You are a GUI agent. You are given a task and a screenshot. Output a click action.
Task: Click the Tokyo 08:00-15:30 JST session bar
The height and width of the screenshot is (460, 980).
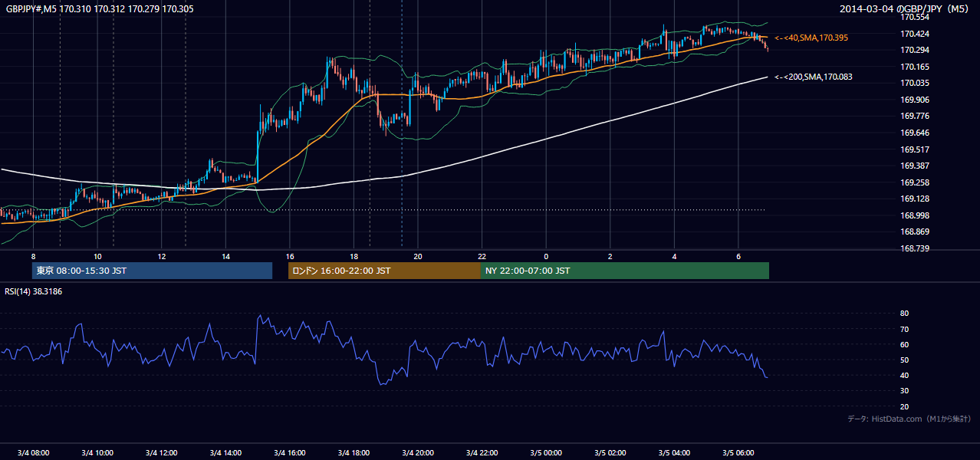(152, 271)
